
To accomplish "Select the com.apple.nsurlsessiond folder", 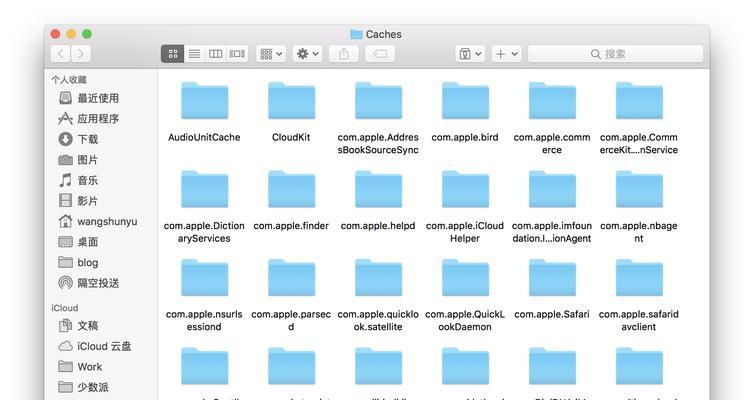I will pos(204,278).
